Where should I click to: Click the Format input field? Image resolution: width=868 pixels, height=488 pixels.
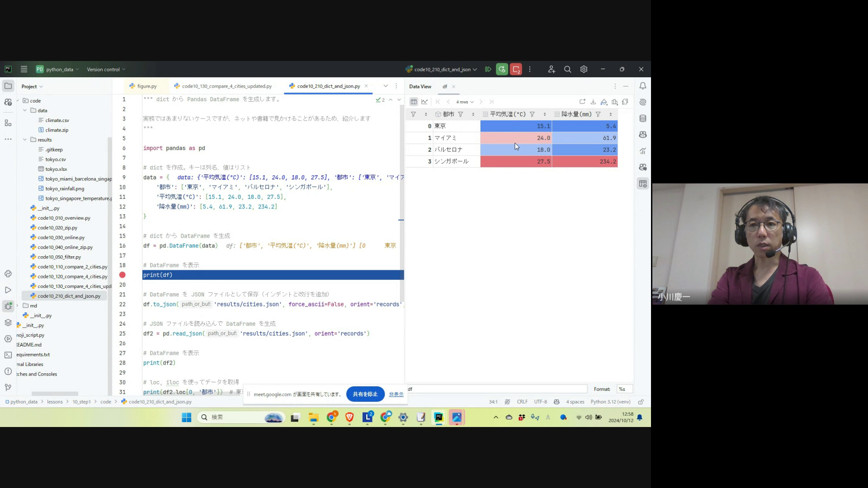pos(624,389)
